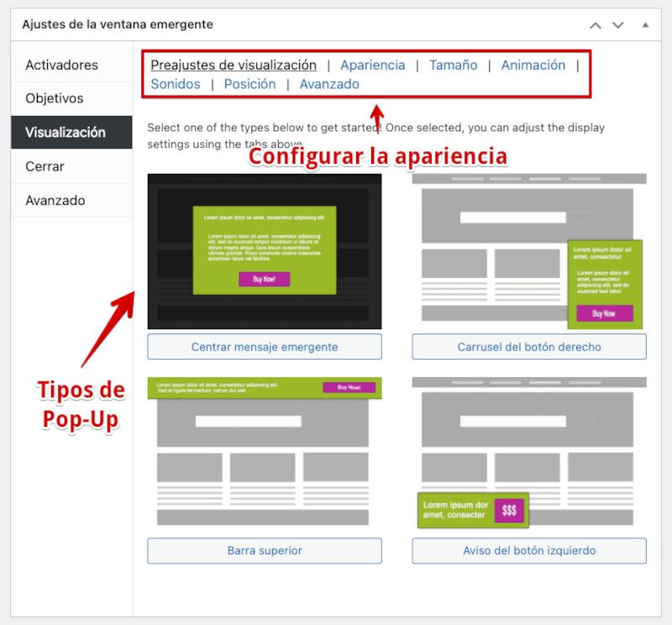Collapse the Ajustes panel with the toggle arrow
This screenshot has width=672, height=625.
[646, 25]
